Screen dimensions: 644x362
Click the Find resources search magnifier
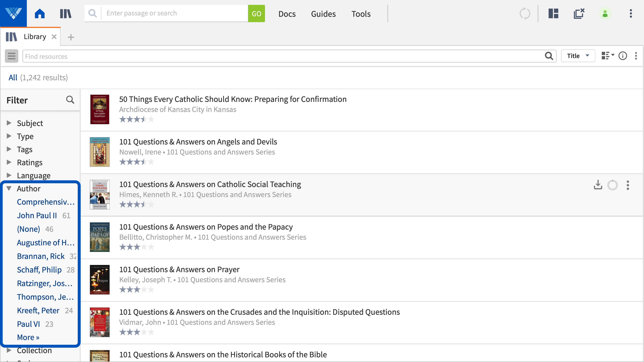pyautogui.click(x=549, y=56)
